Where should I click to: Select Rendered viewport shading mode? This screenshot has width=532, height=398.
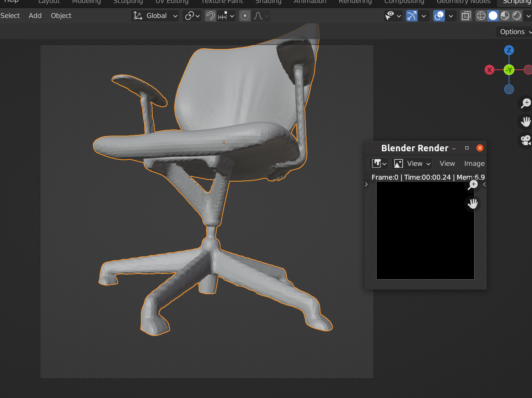[x=517, y=16]
